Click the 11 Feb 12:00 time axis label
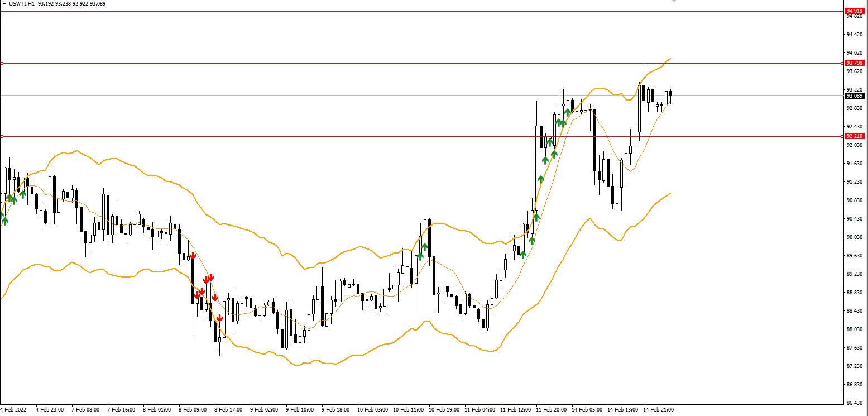This screenshot has width=868, height=416. tap(516, 410)
